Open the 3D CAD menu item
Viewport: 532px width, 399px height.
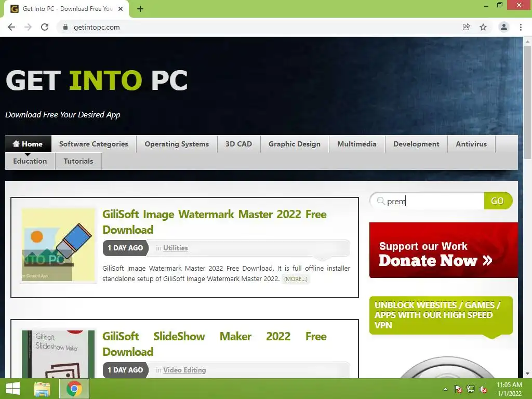coord(239,144)
